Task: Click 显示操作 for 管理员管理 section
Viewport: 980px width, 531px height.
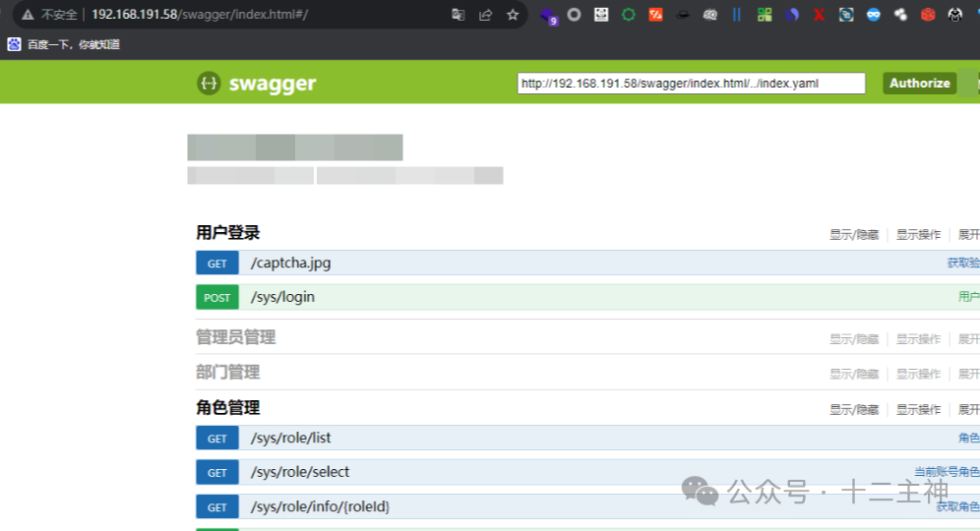Action: (x=918, y=339)
